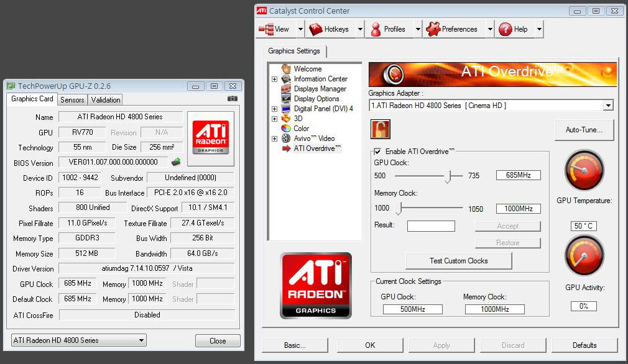Click the 1000MHz Memory Clock value box
Image resolution: width=628 pixels, height=364 pixels.
519,209
